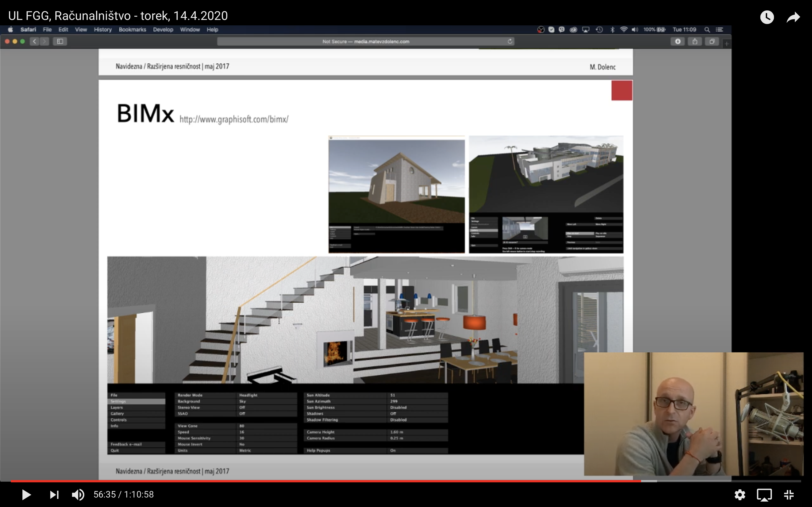Share the video with the arrow icon

click(793, 17)
